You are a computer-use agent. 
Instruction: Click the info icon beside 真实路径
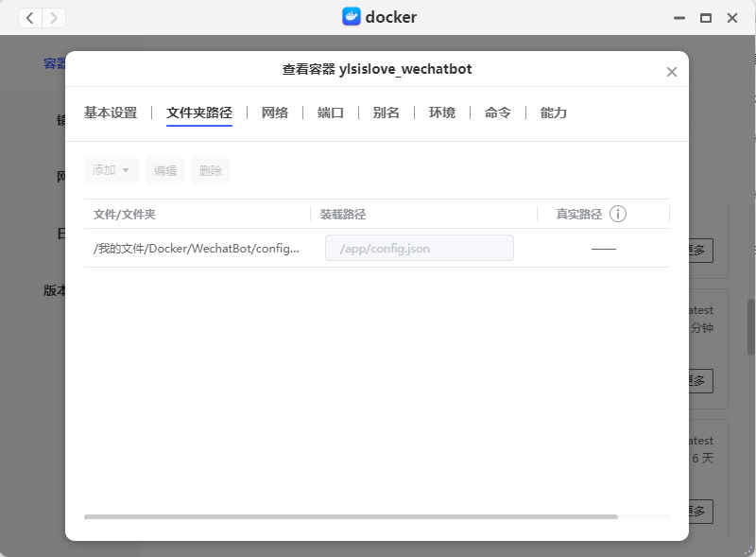pyautogui.click(x=618, y=214)
